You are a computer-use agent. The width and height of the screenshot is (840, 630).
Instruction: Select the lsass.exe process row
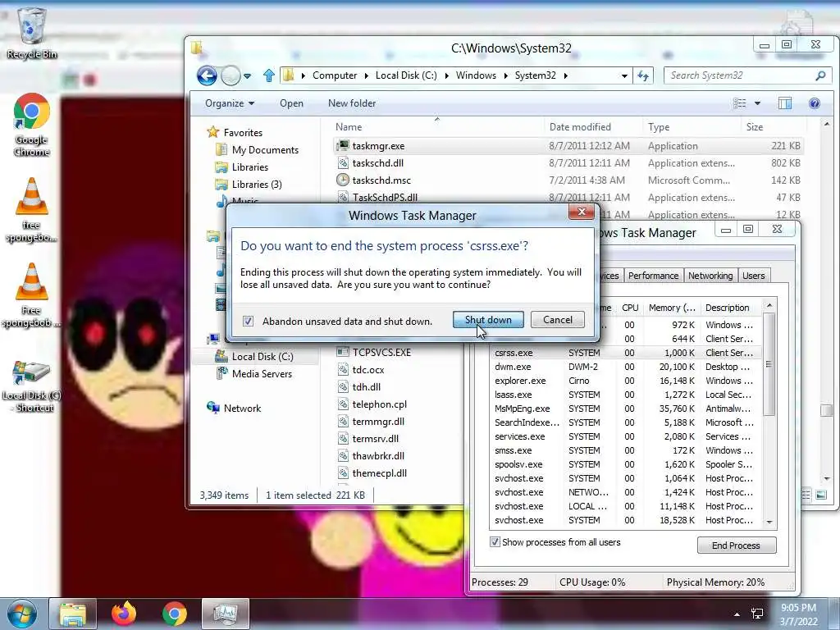(625, 395)
